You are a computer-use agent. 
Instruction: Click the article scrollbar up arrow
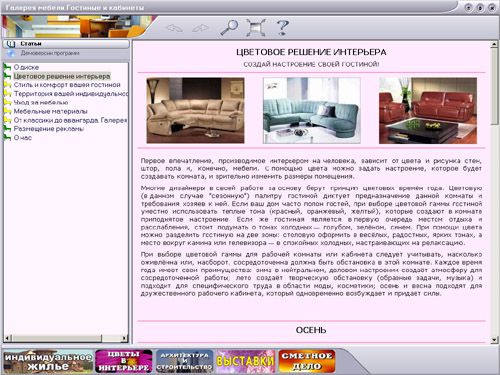[x=494, y=44]
